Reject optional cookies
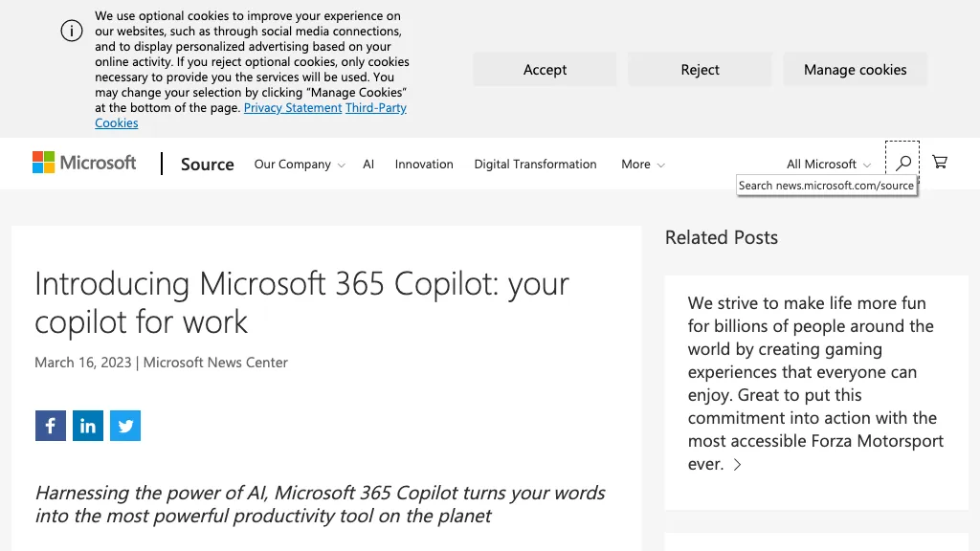The height and width of the screenshot is (551, 980). pyautogui.click(x=700, y=69)
